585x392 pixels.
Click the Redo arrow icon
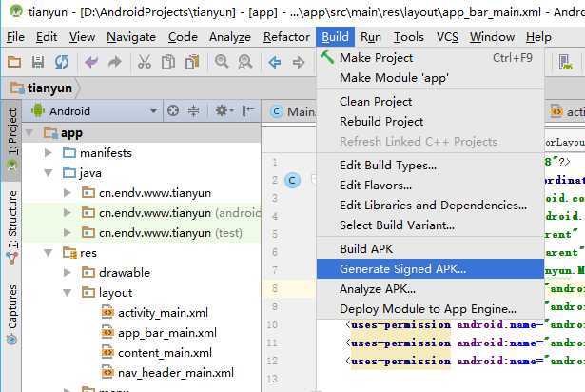[x=115, y=62]
